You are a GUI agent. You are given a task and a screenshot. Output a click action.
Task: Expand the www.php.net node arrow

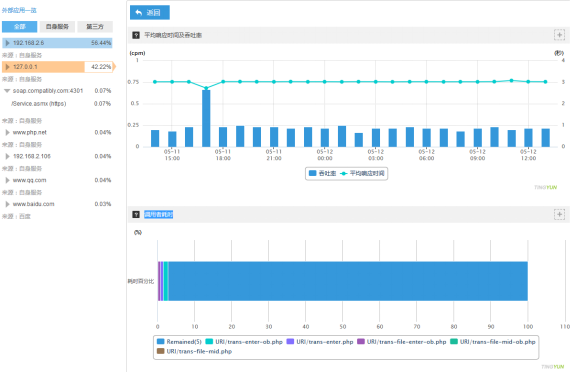click(7, 133)
